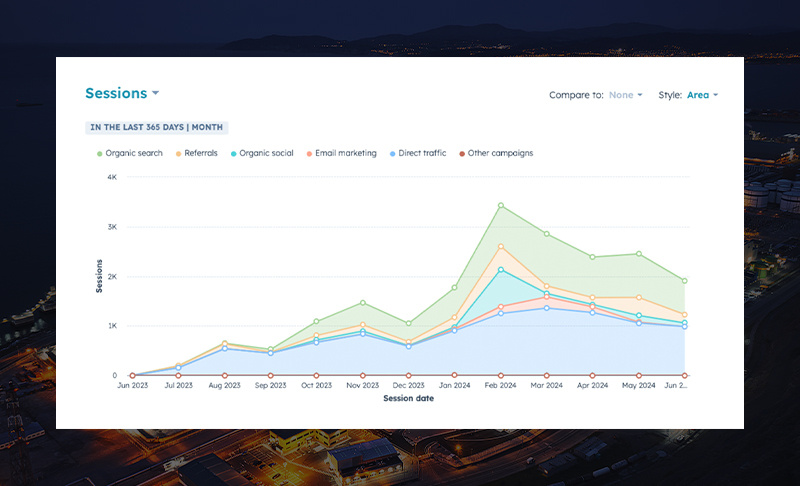Viewport: 800px width, 486px height.
Task: Open the Style Area dropdown
Action: pyautogui.click(x=702, y=95)
